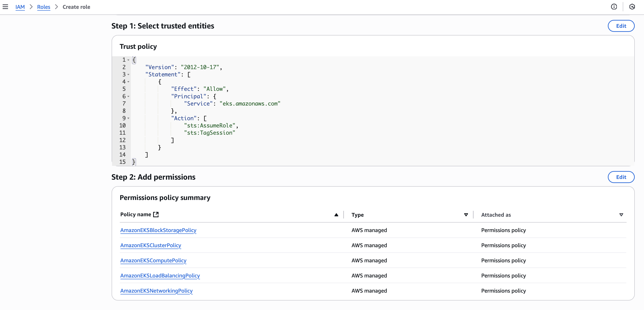
Task: Click the external link icon beside Policy name
Action: (x=156, y=214)
